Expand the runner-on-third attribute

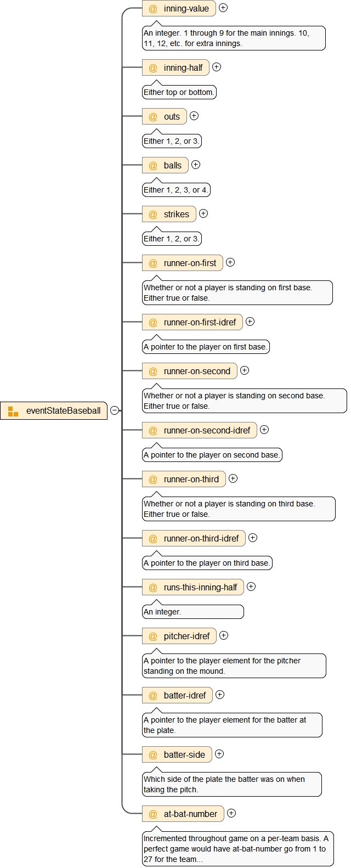(x=233, y=478)
